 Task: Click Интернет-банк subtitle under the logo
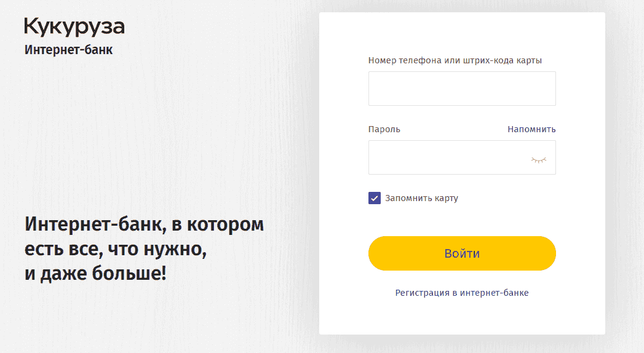[x=68, y=50]
